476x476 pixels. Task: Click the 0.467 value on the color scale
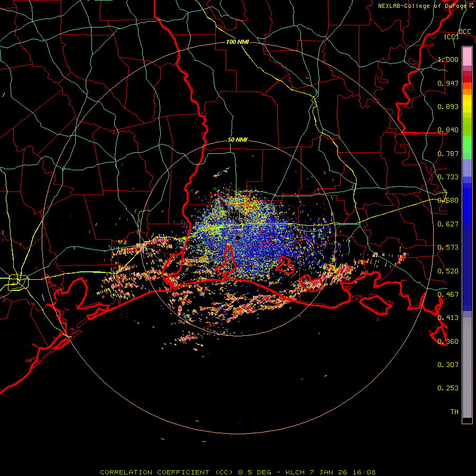pos(448,295)
